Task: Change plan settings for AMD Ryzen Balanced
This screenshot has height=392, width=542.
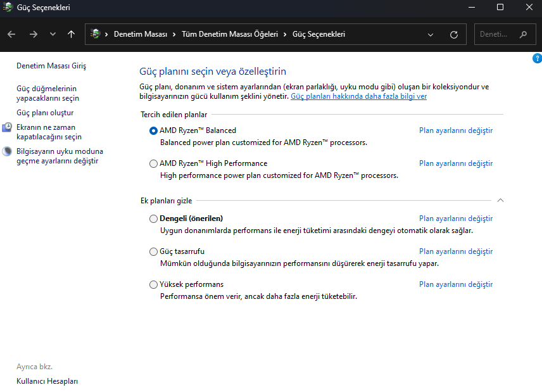Action: pyautogui.click(x=456, y=130)
